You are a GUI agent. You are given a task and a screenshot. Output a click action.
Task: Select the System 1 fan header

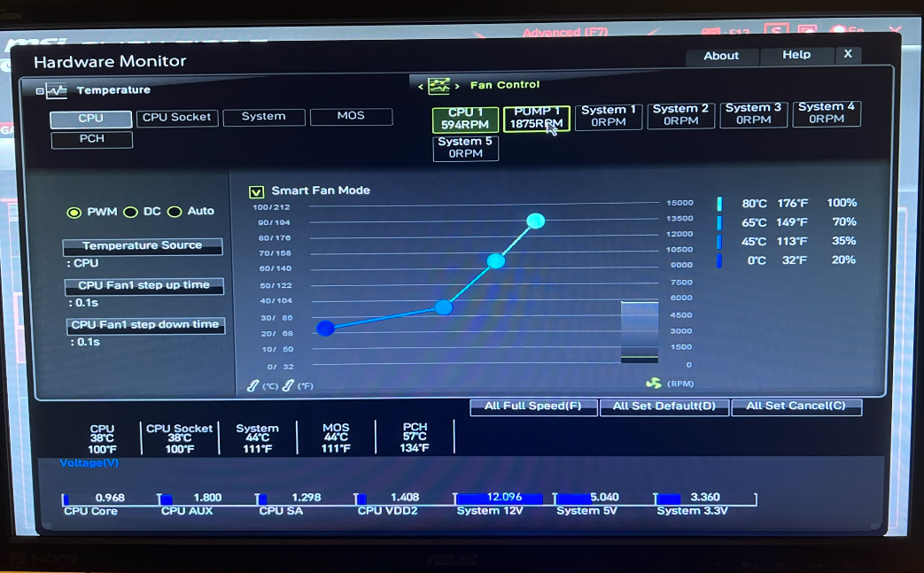coord(608,116)
